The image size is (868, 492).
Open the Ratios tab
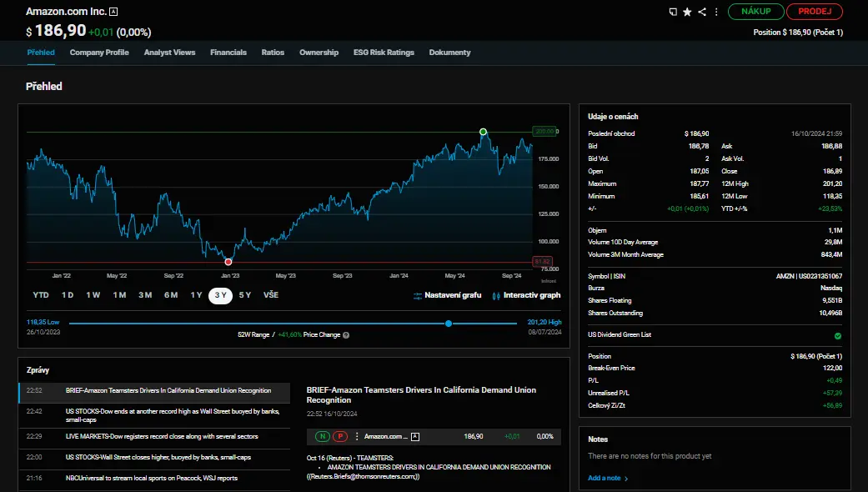click(x=273, y=52)
